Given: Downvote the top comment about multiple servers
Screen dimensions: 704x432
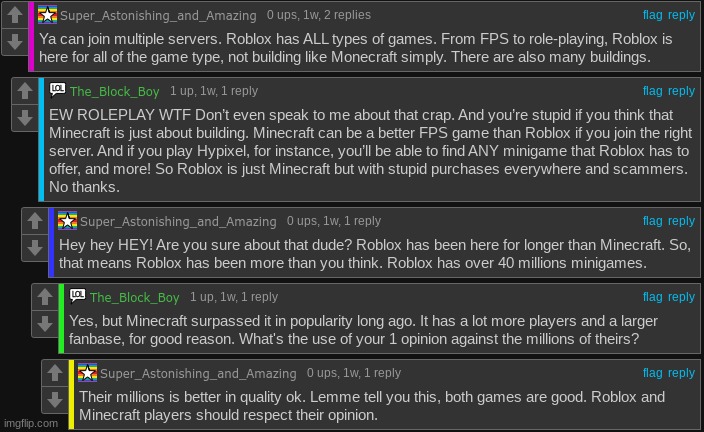Looking at the screenshot, I should tap(15, 42).
